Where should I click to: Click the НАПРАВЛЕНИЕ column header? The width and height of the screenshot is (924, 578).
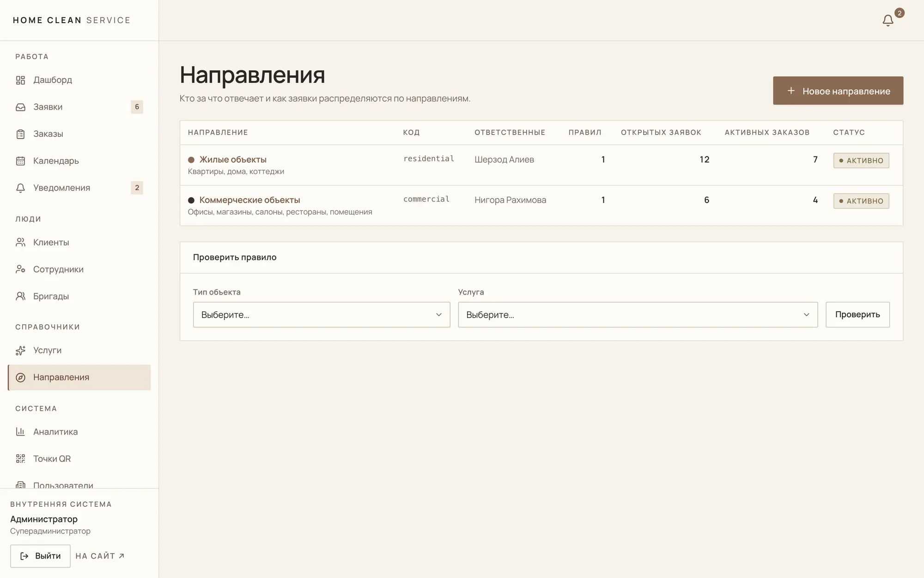[x=218, y=133]
